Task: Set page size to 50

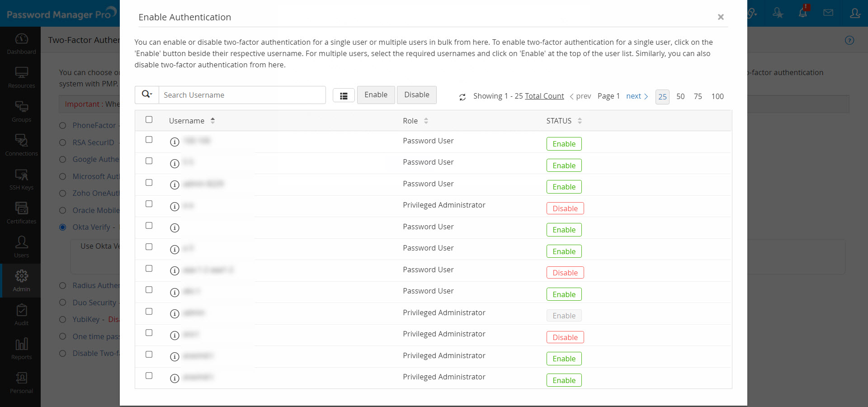Action: [x=680, y=96]
